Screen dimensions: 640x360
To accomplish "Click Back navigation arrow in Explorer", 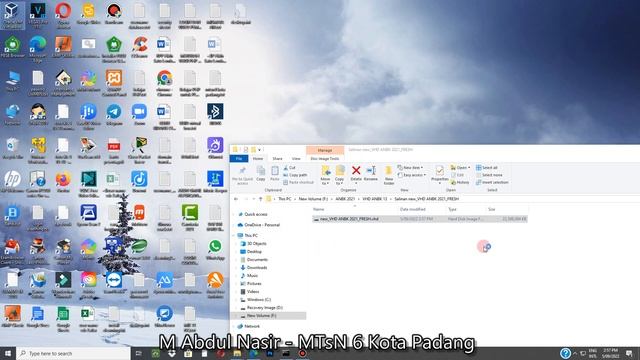I will coord(236,199).
